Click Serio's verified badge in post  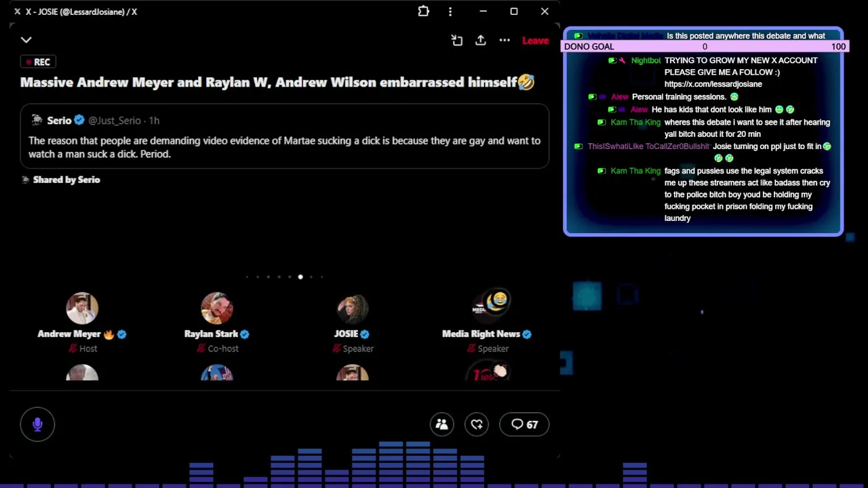pos(79,120)
